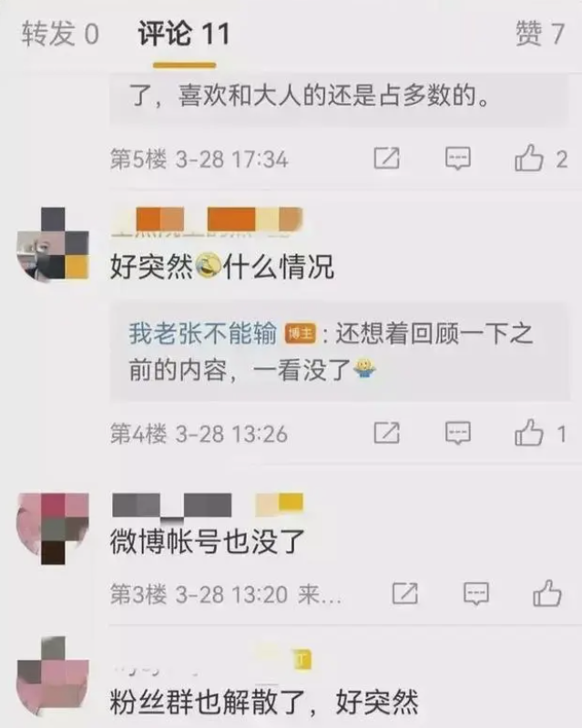Screen dimensions: 582x728
Task: Toggle like on 微博帐号也没了 comment
Action: click(x=547, y=592)
